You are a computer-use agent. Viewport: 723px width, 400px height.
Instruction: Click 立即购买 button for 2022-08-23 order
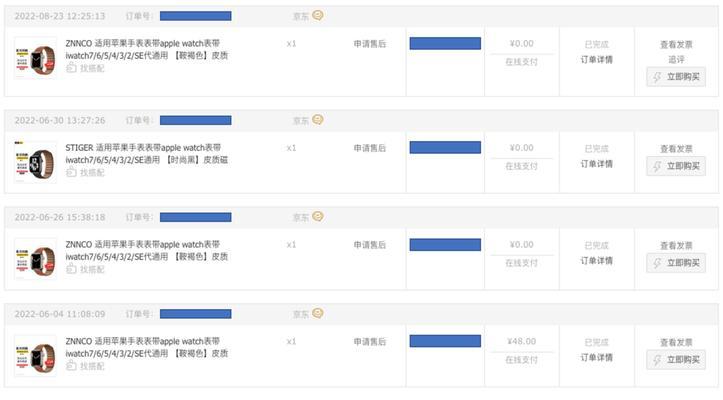coord(676,77)
